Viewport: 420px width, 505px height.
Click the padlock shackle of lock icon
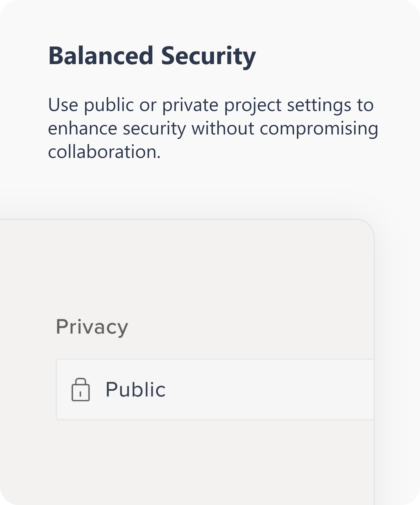tap(81, 381)
